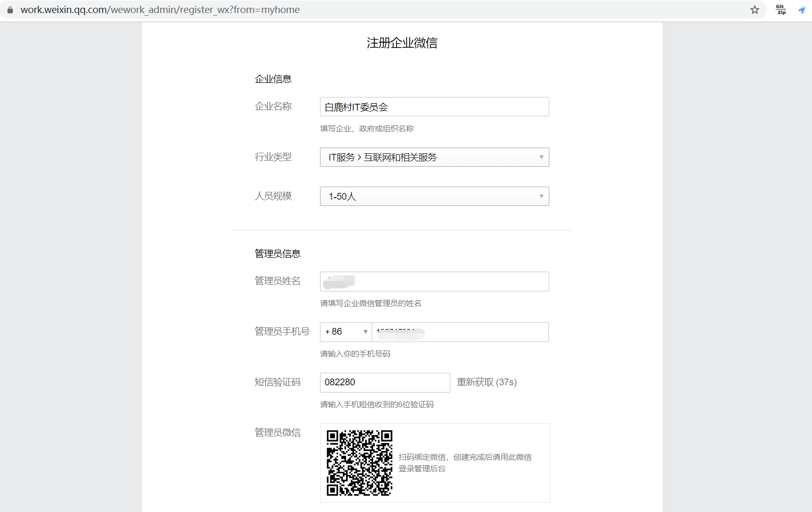The width and height of the screenshot is (812, 512).
Task: Click the 行业类型 field label
Action: pyautogui.click(x=273, y=157)
